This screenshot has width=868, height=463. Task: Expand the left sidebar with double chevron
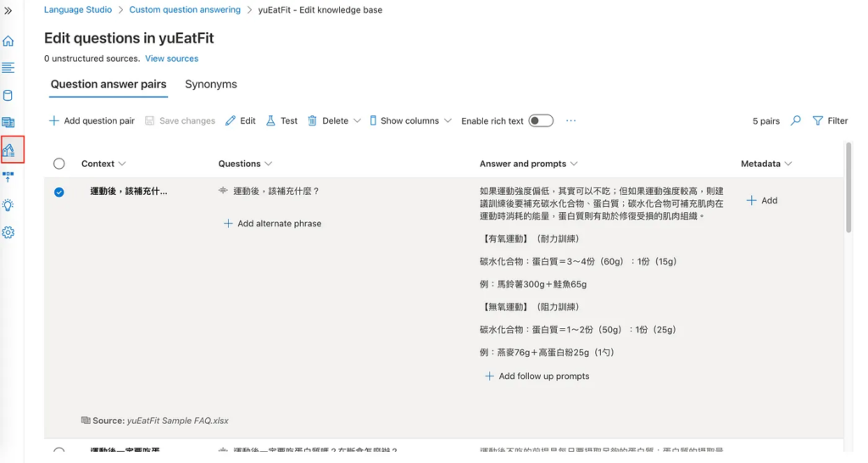click(8, 11)
